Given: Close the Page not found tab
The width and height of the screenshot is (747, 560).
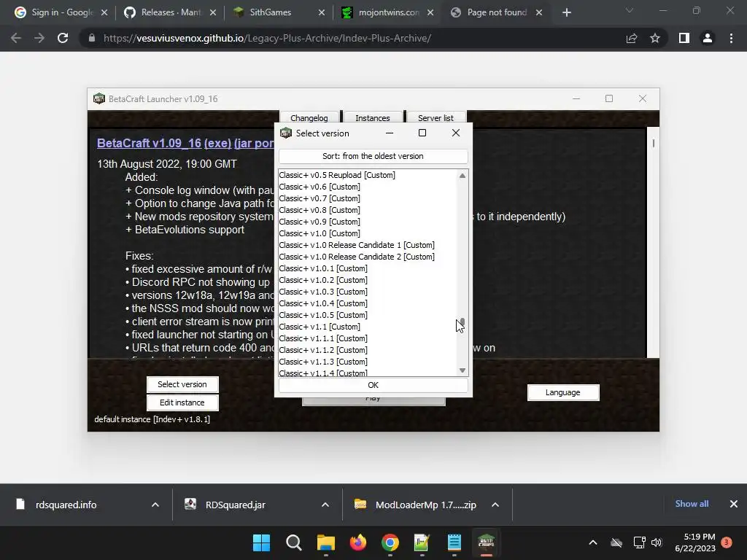Looking at the screenshot, I should (x=539, y=12).
